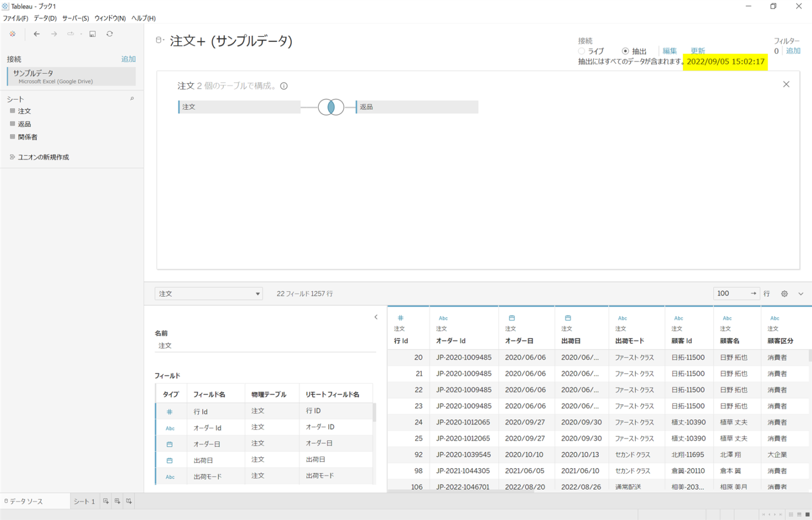The height and width of the screenshot is (520, 812).
Task: Close the relationship canvas with the X
Action: pyautogui.click(x=786, y=84)
